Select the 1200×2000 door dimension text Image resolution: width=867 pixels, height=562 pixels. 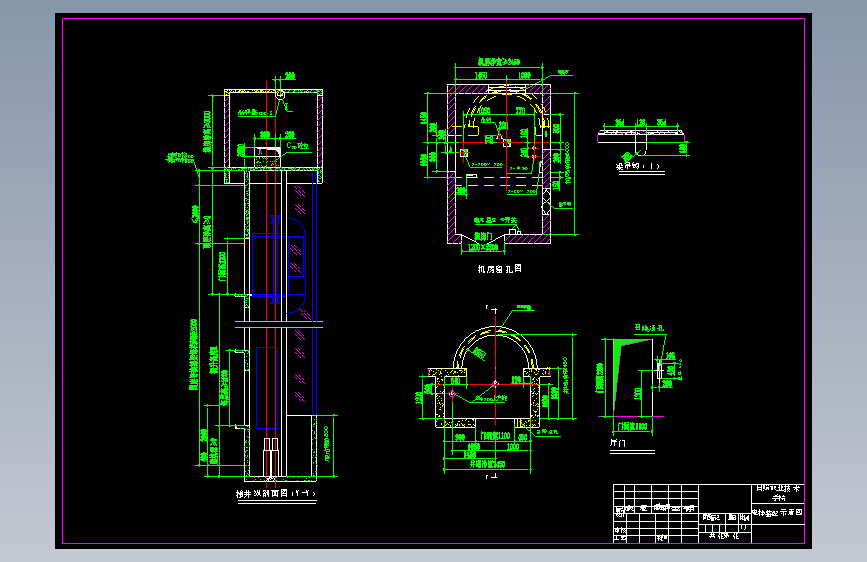(486, 246)
